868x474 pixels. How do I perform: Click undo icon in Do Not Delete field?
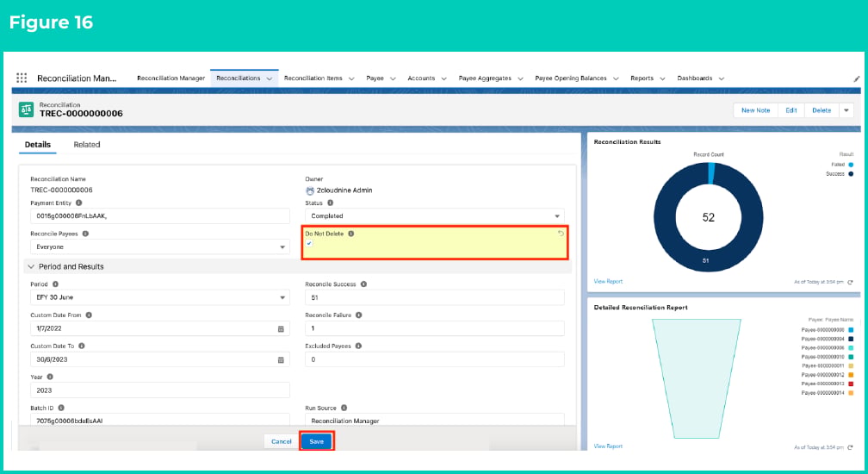561,234
